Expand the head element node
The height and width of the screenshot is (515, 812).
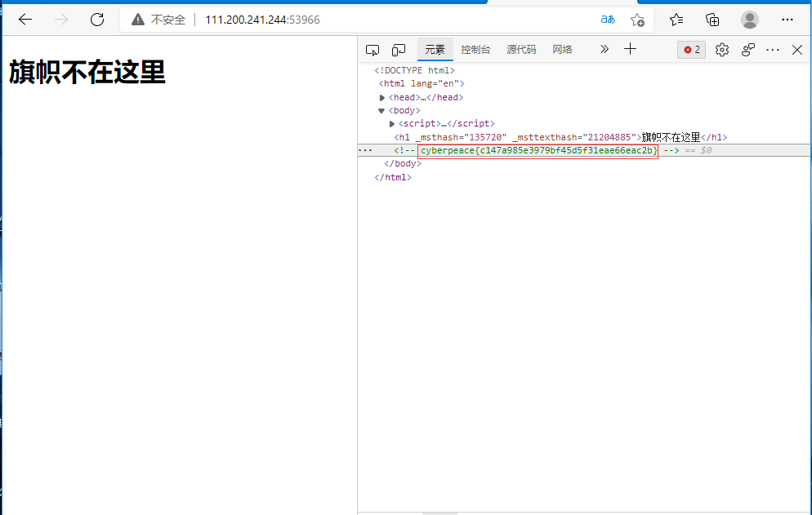click(382, 98)
